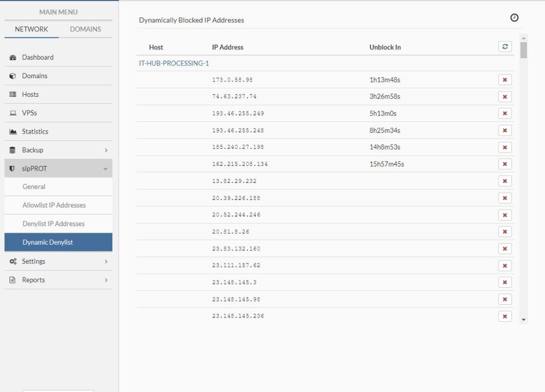Switch to the DOMAINS tab

click(85, 29)
